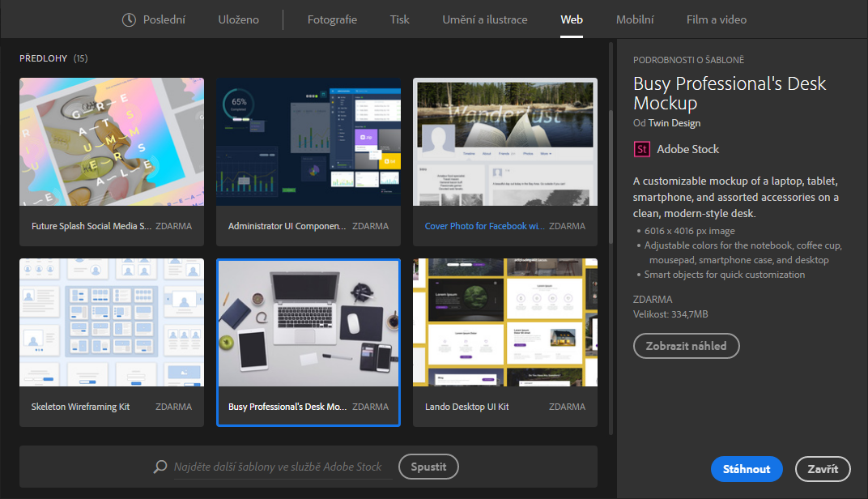Image resolution: width=868 pixels, height=499 pixels.
Task: Select the Web tab
Action: pos(572,20)
